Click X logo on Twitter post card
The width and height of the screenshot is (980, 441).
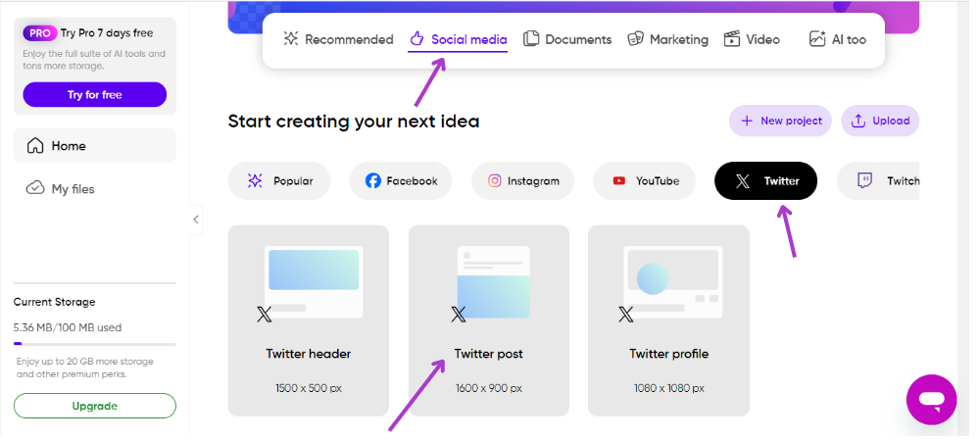tap(459, 315)
